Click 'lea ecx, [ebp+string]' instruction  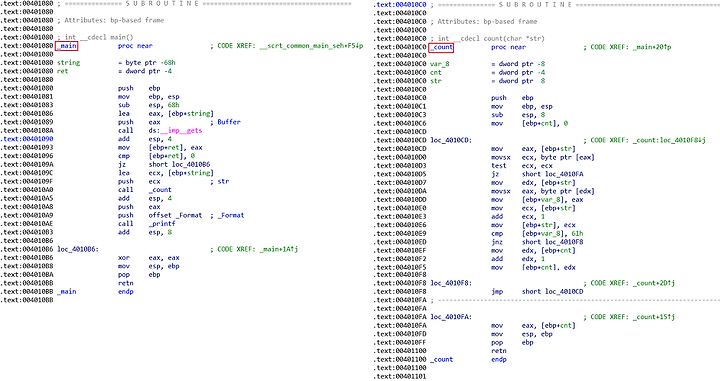[x=166, y=173]
